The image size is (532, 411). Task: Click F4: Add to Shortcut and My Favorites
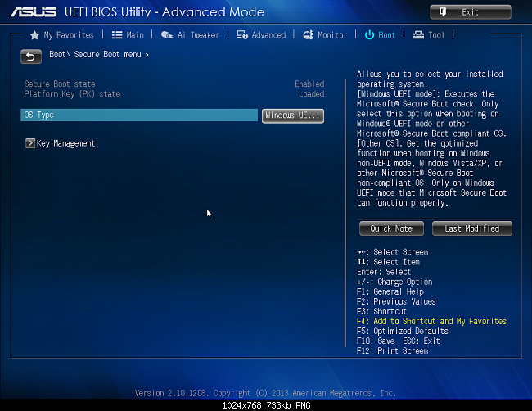click(x=431, y=321)
